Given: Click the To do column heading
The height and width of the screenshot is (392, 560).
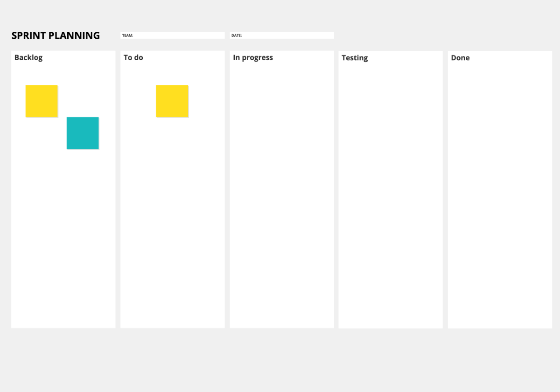Looking at the screenshot, I should click(133, 57).
